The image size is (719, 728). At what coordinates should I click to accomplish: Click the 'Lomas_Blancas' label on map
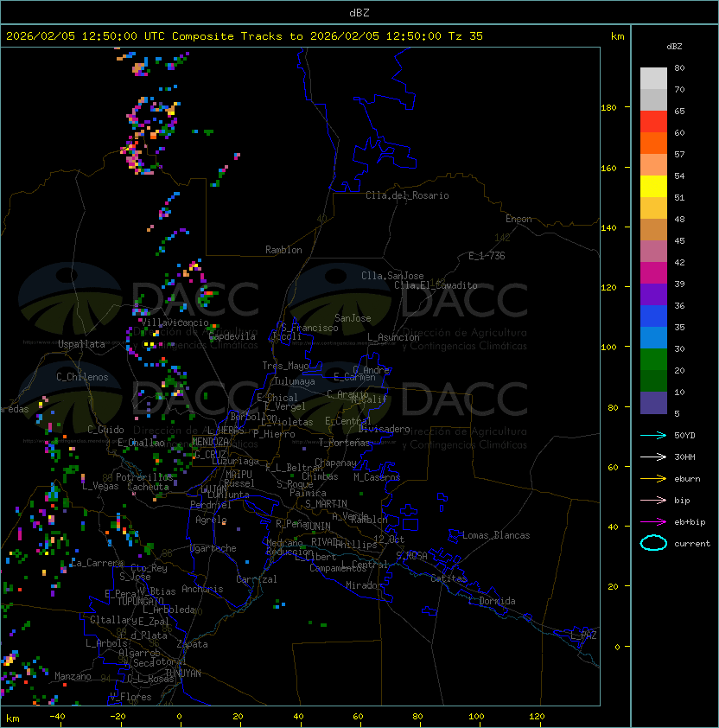tap(496, 535)
